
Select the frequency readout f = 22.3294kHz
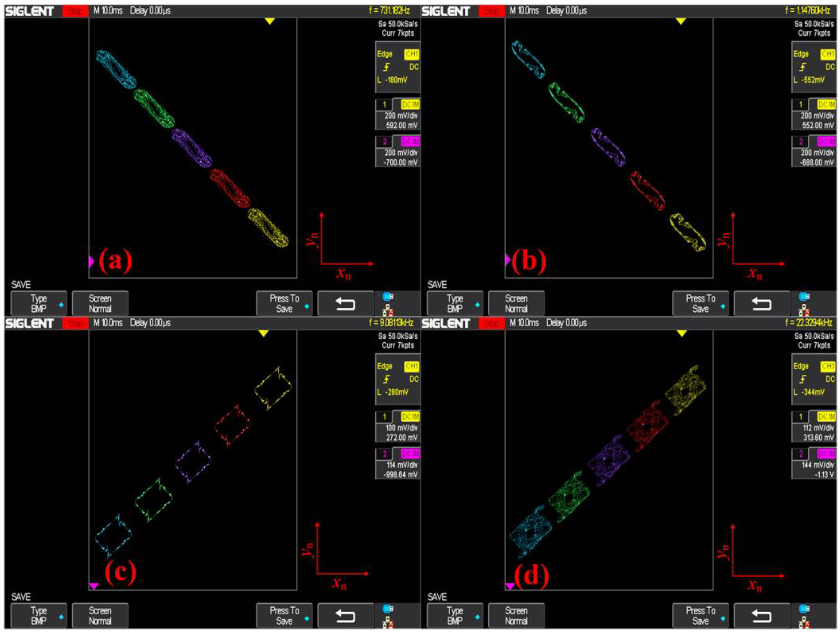pyautogui.click(x=808, y=323)
